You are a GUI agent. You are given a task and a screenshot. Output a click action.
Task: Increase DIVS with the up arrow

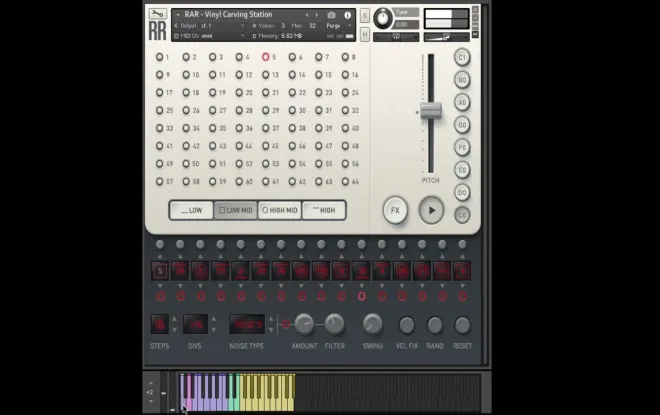(213, 319)
